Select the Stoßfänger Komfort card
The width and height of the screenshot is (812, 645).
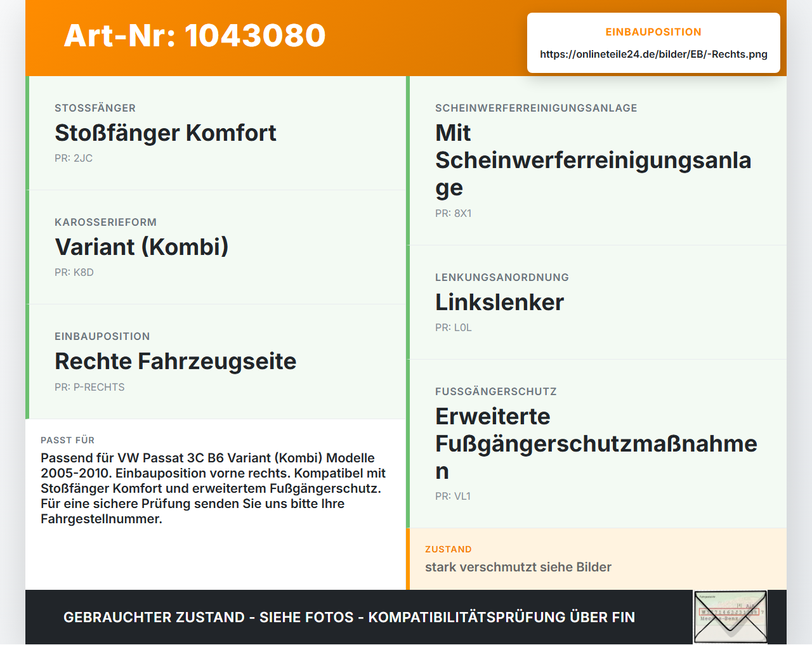pos(216,133)
